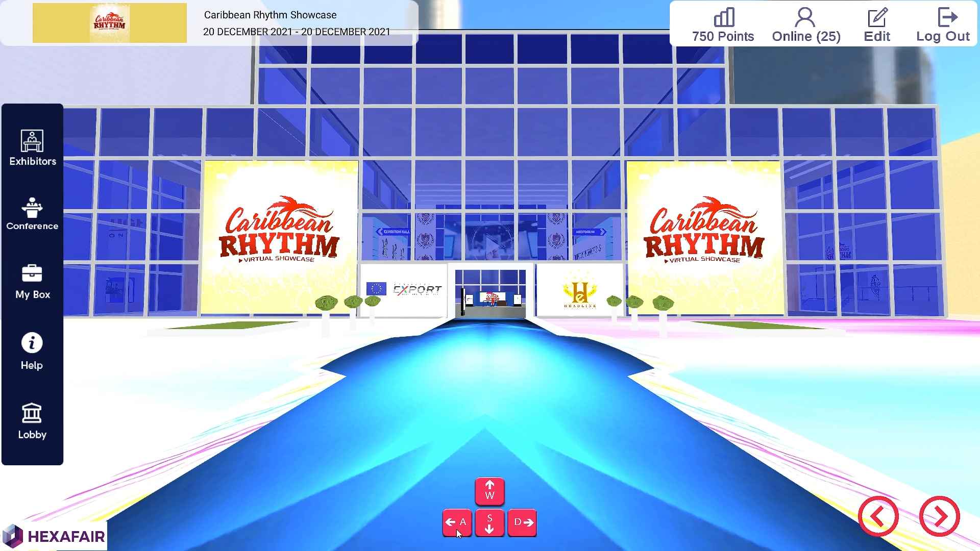Open Edit profile settings
Viewport: 980px width, 551px height.
(877, 23)
